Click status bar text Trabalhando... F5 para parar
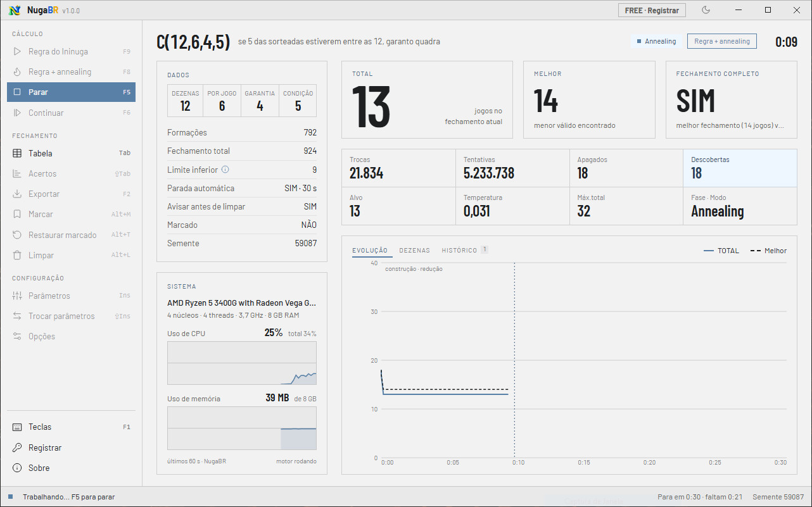 69,497
